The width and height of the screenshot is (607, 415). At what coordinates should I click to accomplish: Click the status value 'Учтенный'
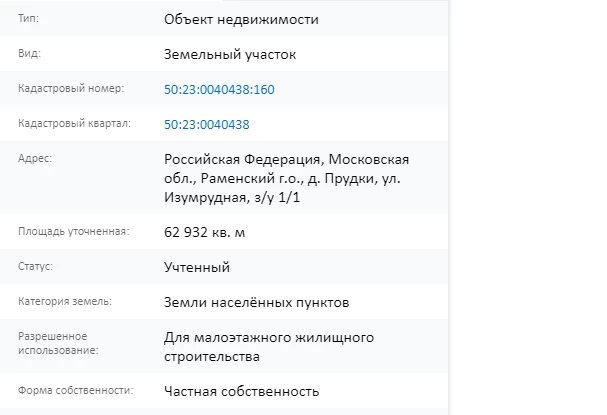(x=197, y=267)
